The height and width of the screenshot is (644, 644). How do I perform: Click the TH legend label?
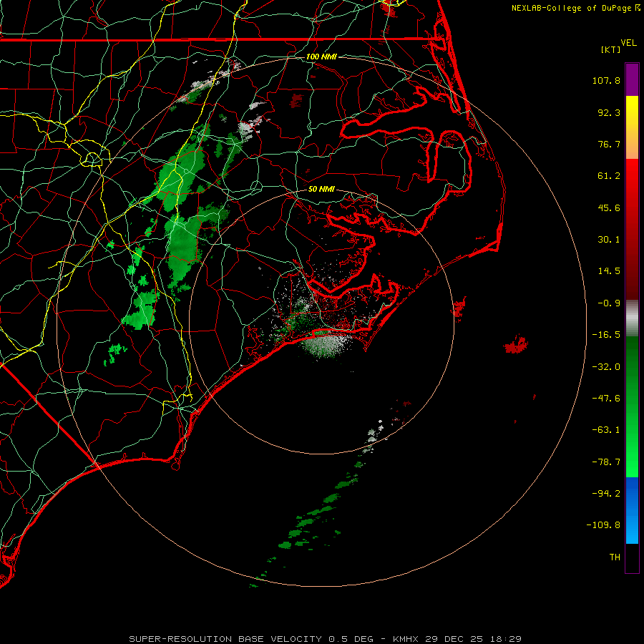point(615,557)
